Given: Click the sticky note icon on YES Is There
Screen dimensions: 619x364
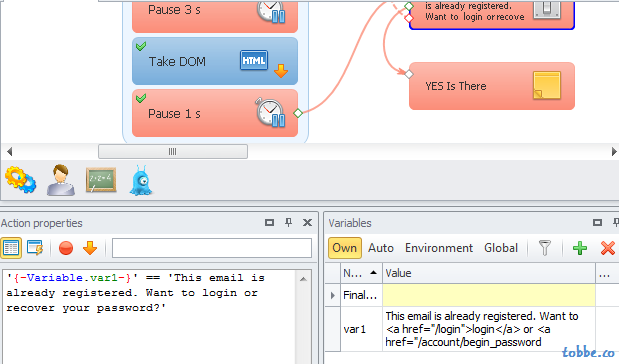Looking at the screenshot, I should 547,85.
